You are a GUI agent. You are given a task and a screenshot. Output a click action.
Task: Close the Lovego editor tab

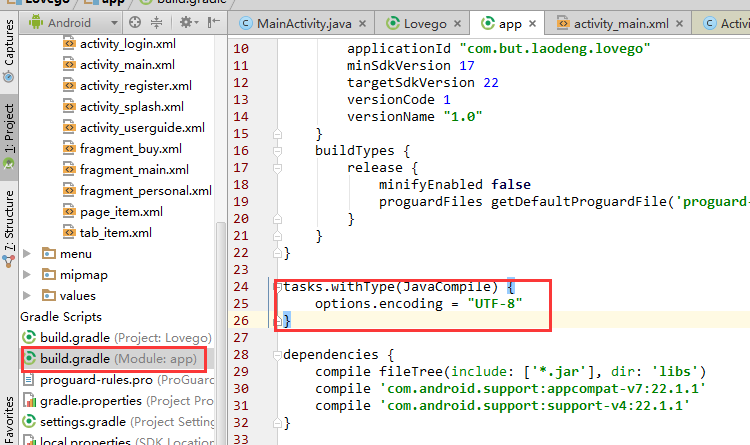coord(458,23)
